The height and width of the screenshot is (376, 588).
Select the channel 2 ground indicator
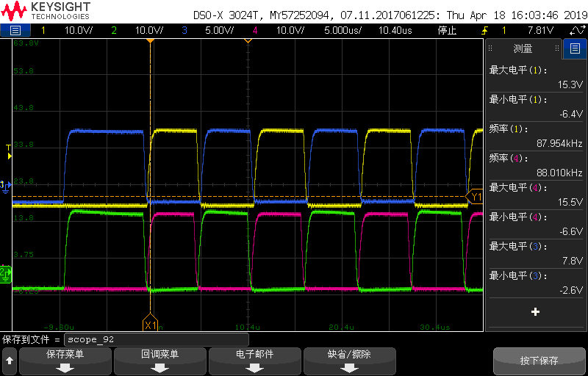pyautogui.click(x=6, y=275)
